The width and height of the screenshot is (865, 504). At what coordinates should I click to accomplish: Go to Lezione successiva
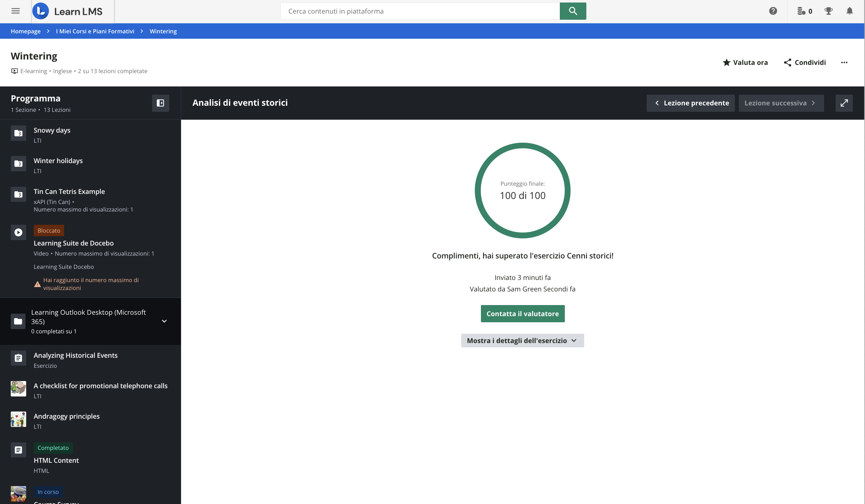click(781, 103)
